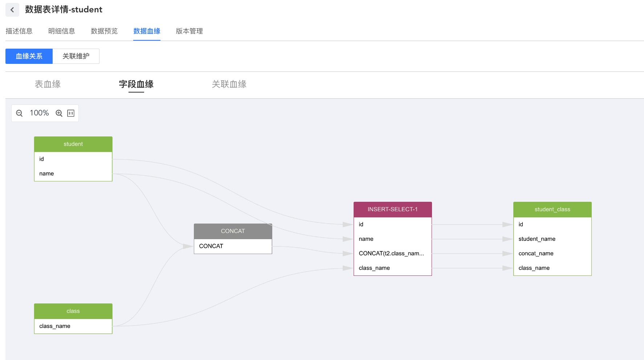Screen dimensions: 644x360
Task: Reset graph to actual size icon
Action: [x=71, y=113]
